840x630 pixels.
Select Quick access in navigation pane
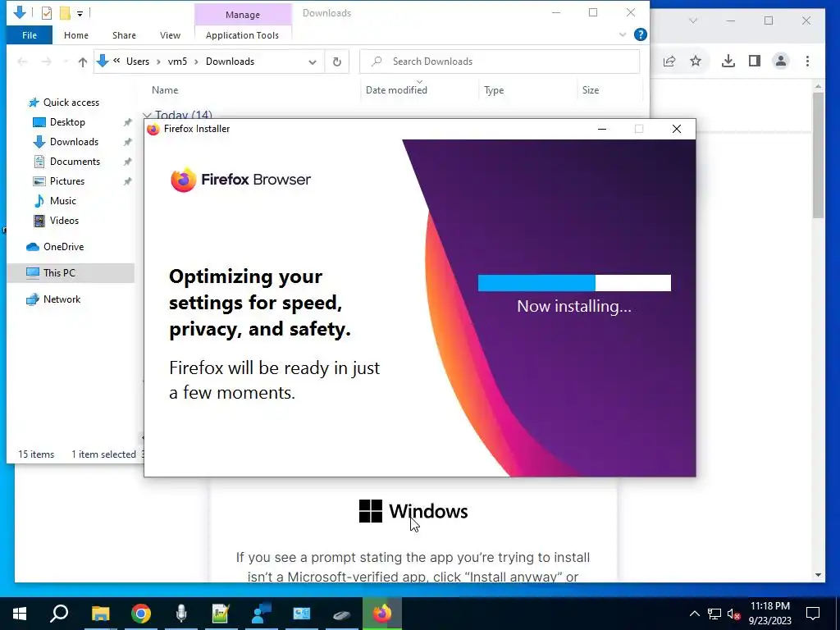tap(71, 103)
